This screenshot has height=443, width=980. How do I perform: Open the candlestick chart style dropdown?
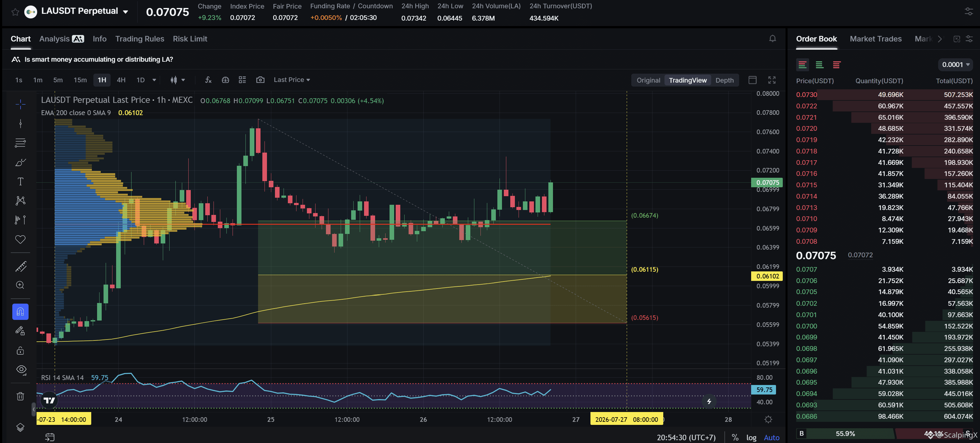[x=177, y=80]
